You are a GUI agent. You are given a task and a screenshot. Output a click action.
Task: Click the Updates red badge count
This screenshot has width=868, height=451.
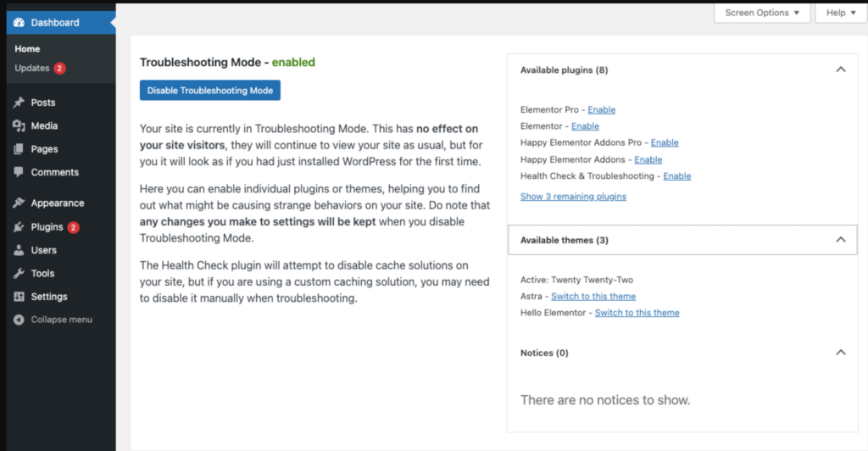point(59,68)
